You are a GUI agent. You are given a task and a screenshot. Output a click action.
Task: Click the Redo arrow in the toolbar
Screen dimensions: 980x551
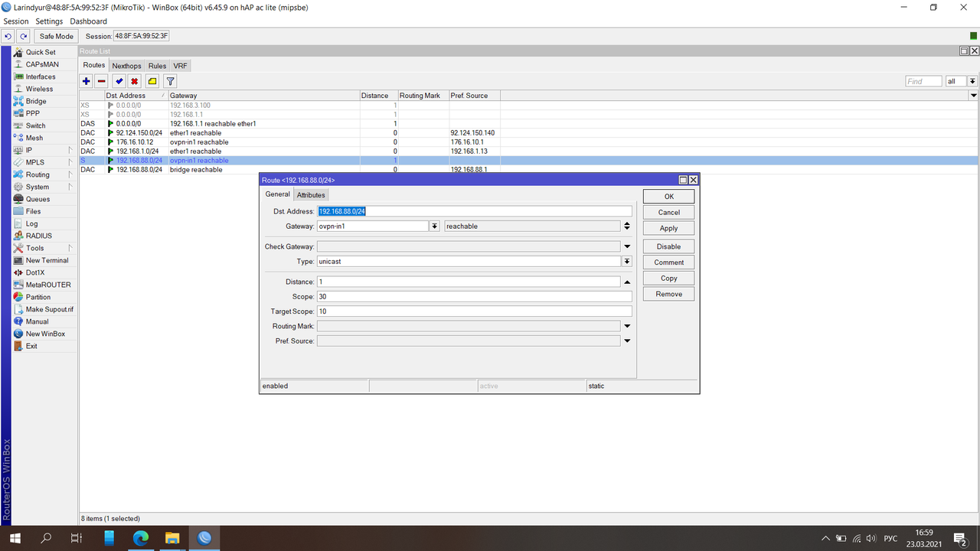coord(24,36)
